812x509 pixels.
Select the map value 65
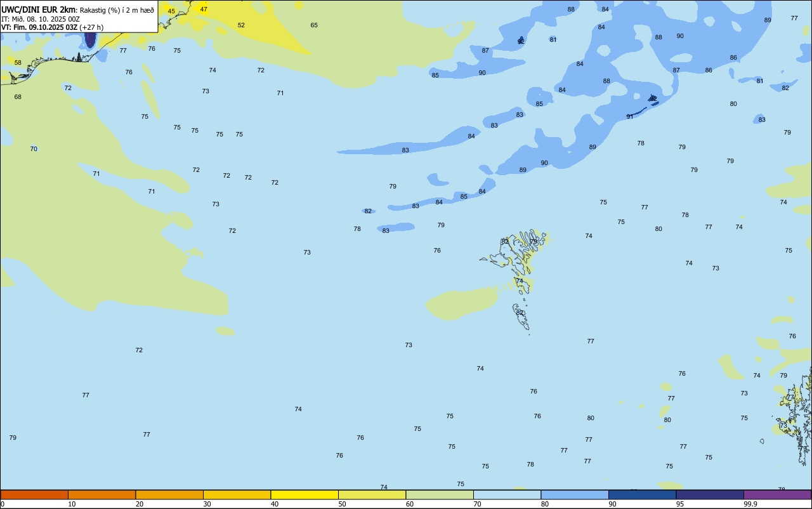coord(314,25)
